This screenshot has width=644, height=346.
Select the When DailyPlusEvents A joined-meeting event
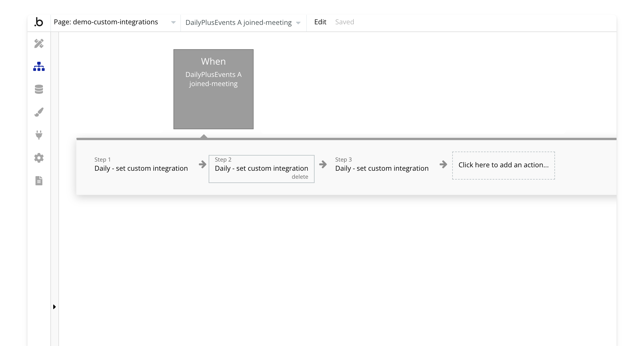pos(214,89)
